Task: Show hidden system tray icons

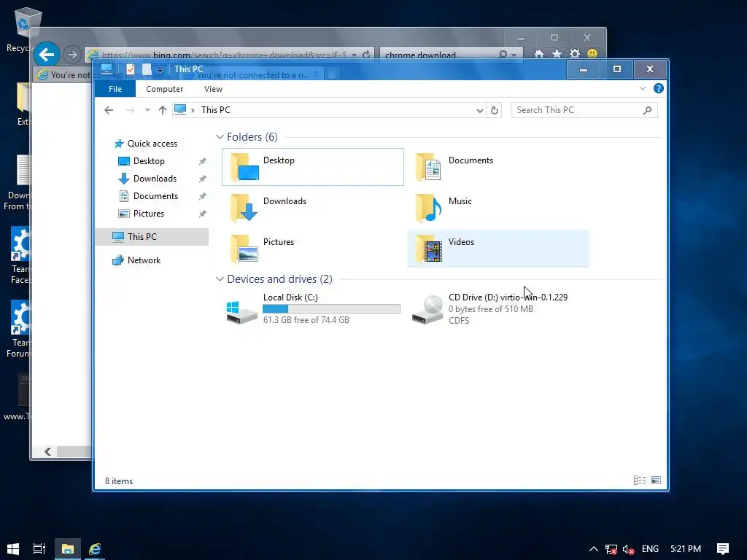Action: coord(593,549)
